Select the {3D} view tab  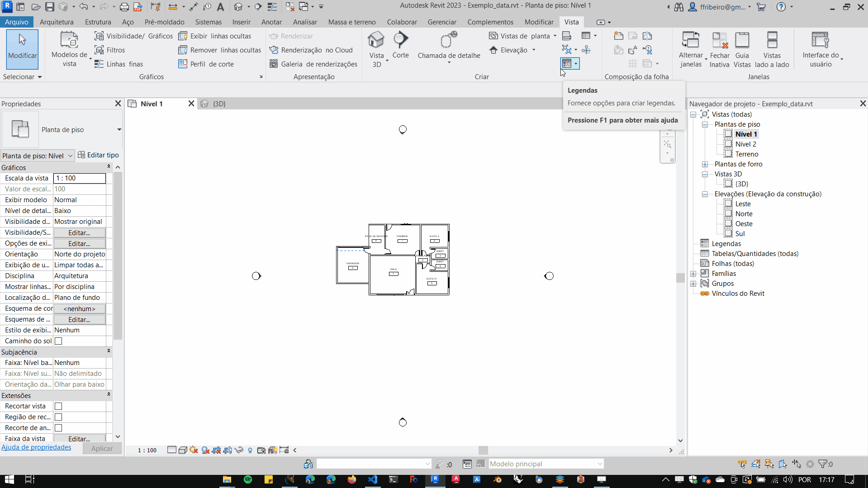[x=219, y=104]
